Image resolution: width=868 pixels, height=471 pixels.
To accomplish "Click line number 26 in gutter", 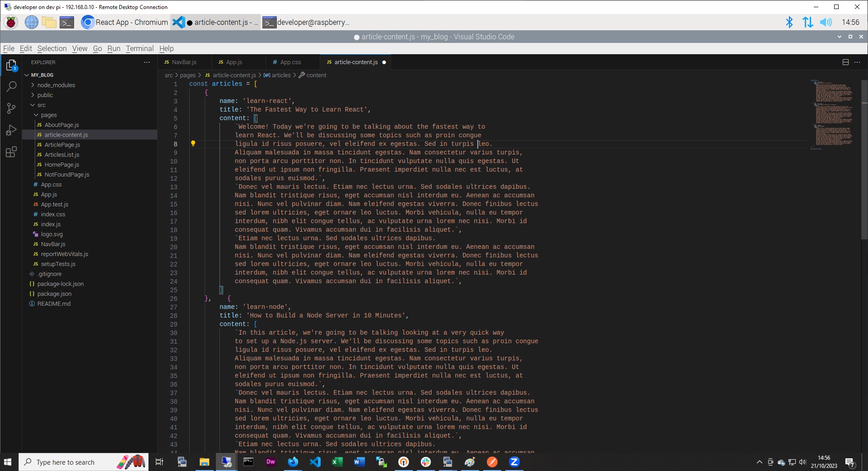I will coord(174,298).
